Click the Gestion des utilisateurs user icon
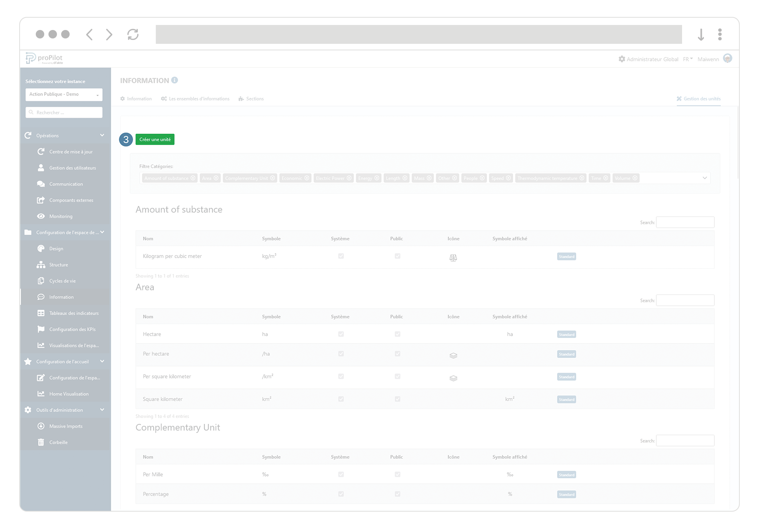This screenshot has width=759, height=532. (x=41, y=168)
